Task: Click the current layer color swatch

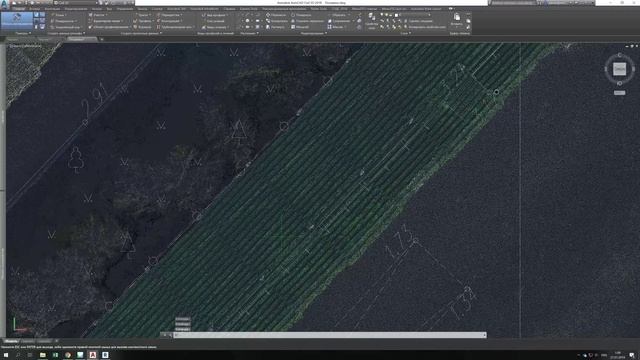Action: 396,15
